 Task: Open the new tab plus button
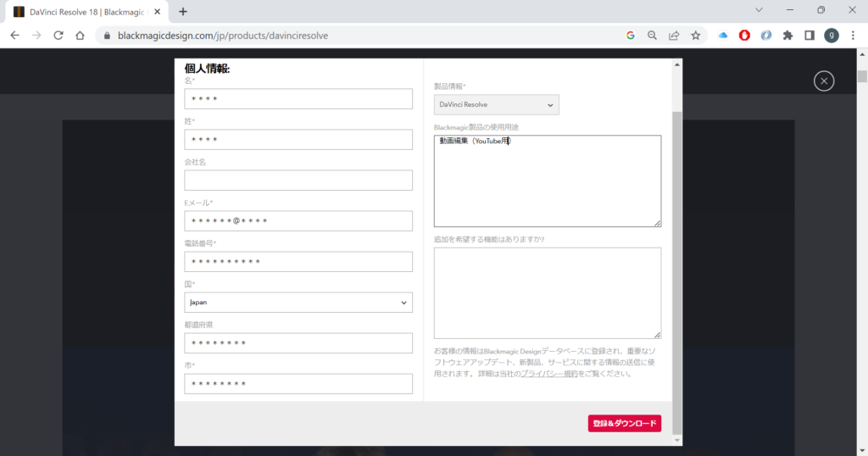click(x=183, y=11)
